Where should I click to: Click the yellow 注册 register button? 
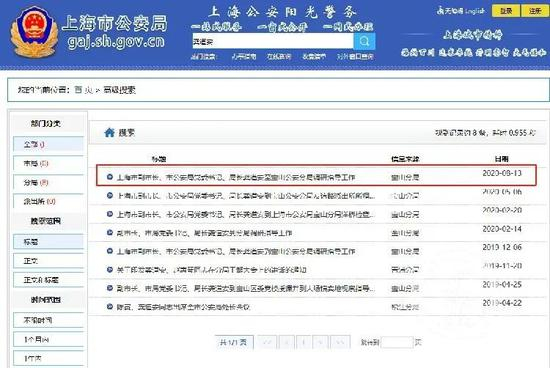pos(535,11)
